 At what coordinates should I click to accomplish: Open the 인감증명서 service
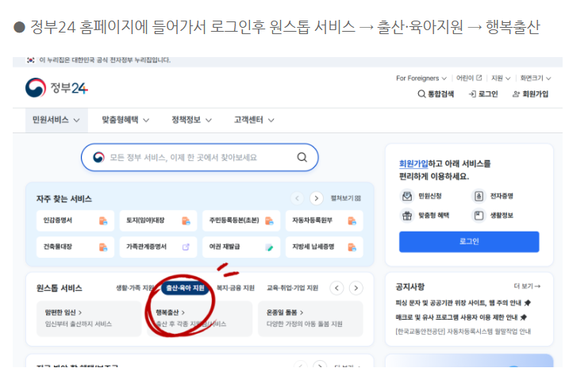[x=75, y=220]
